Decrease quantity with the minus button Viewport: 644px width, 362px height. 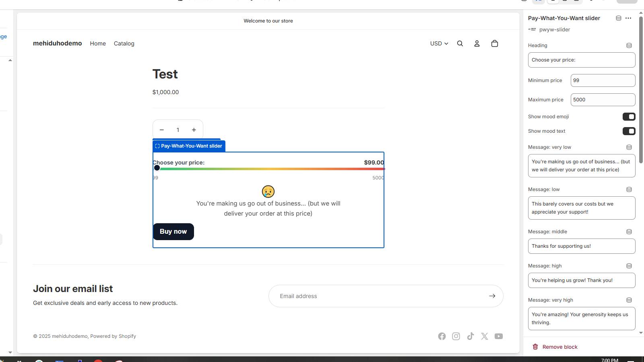pos(162,130)
